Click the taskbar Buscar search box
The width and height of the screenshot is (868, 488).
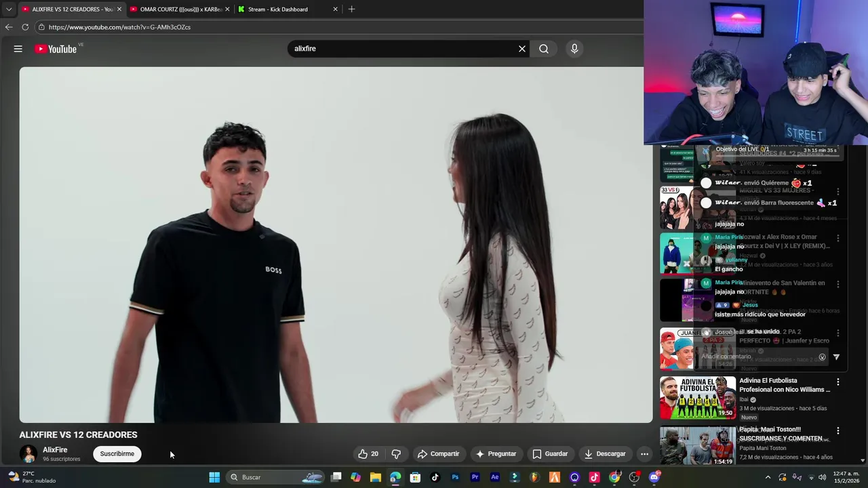pyautogui.click(x=275, y=477)
